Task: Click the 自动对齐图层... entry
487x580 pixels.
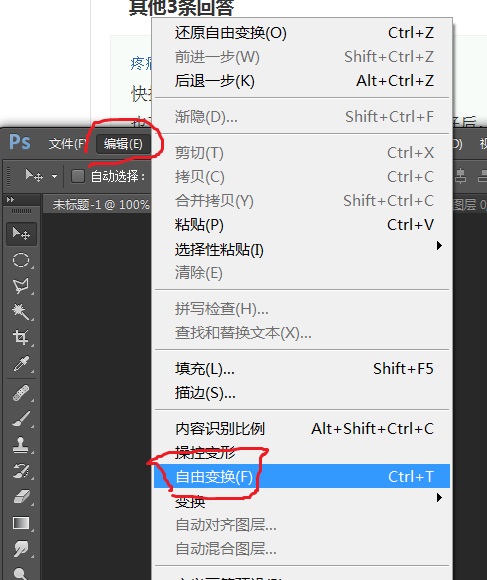Action: (302, 525)
